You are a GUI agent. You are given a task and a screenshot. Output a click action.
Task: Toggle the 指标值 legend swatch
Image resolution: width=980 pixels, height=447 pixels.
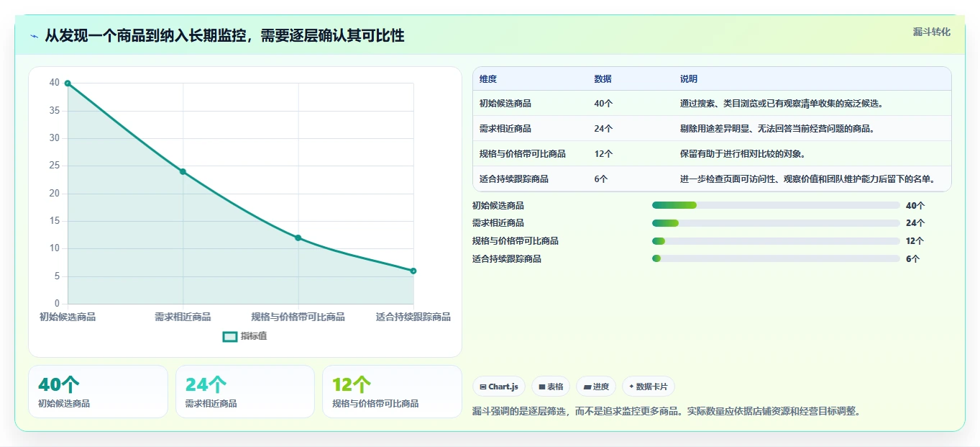pyautogui.click(x=230, y=336)
